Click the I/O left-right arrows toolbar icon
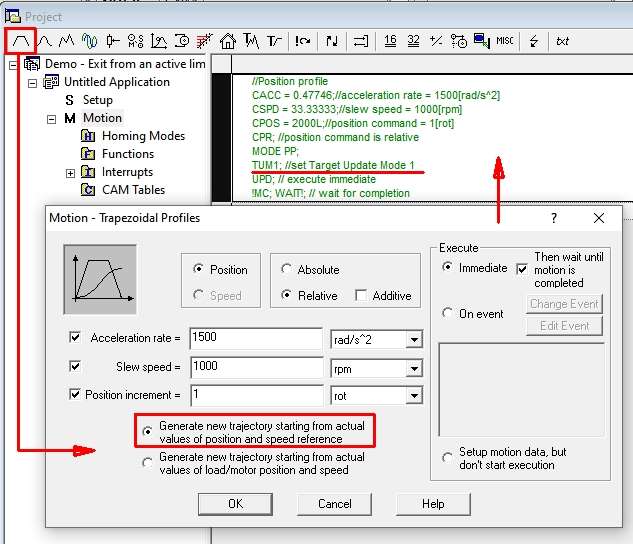Image resolution: width=633 pixels, height=544 pixels. pos(361,41)
